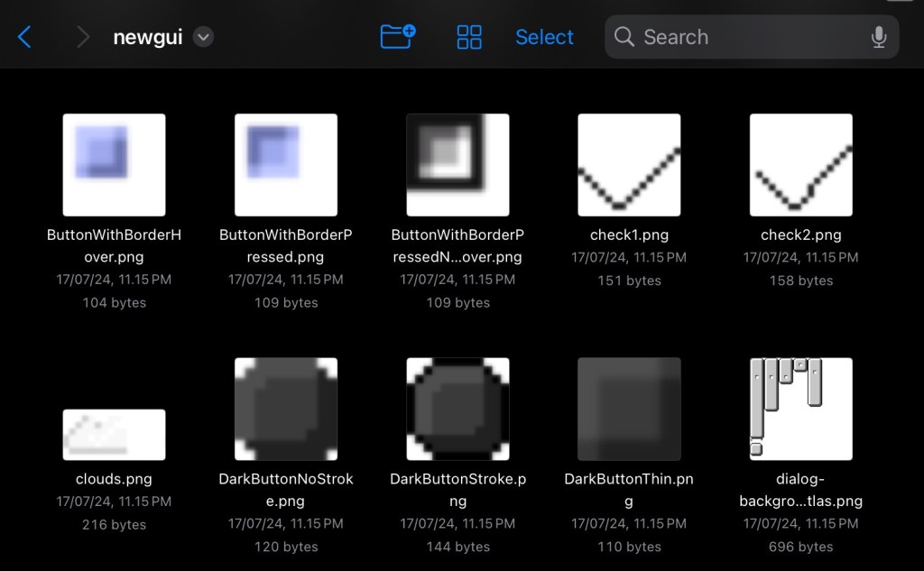924x571 pixels.
Task: Expand the newgui folder title dropdown
Action: pyautogui.click(x=204, y=37)
